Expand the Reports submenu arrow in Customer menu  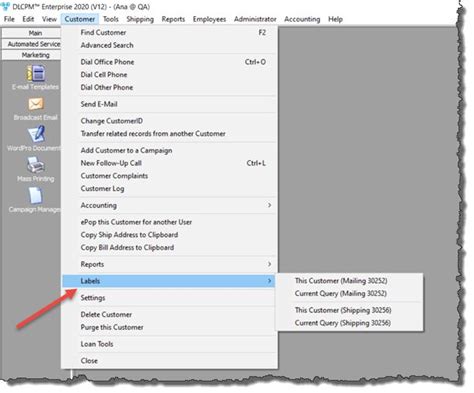[x=269, y=264]
